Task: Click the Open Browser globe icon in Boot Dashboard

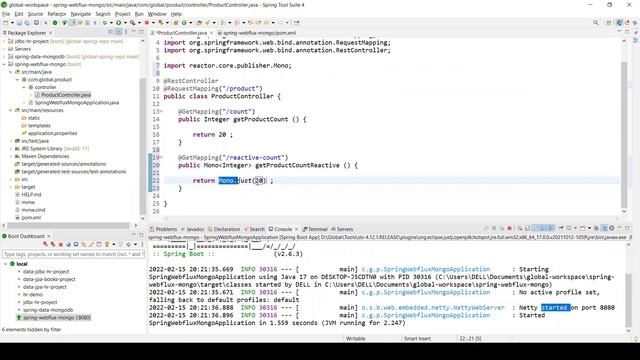Action: click(x=68, y=244)
